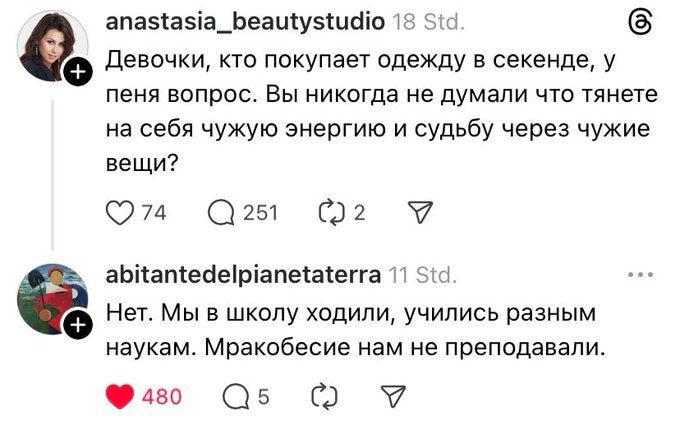Open replies to the abitantedelpianetaterra comment

coord(229,397)
